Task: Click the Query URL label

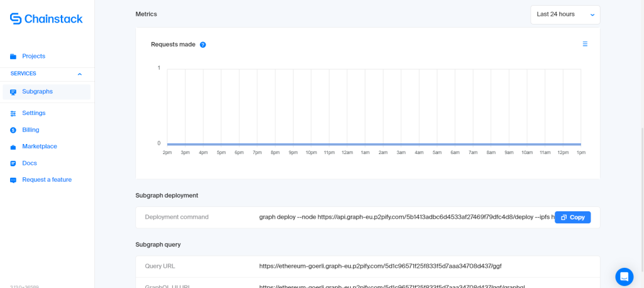Action: pos(160,266)
